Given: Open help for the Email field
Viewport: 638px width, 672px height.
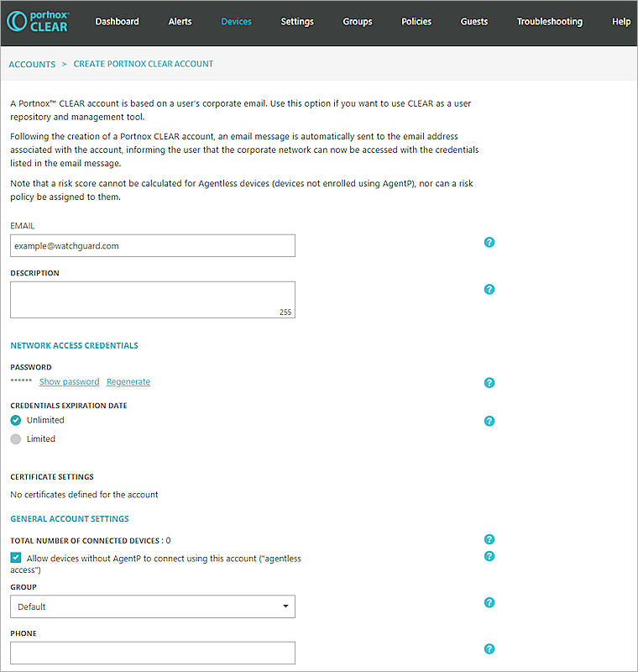Looking at the screenshot, I should [489, 242].
